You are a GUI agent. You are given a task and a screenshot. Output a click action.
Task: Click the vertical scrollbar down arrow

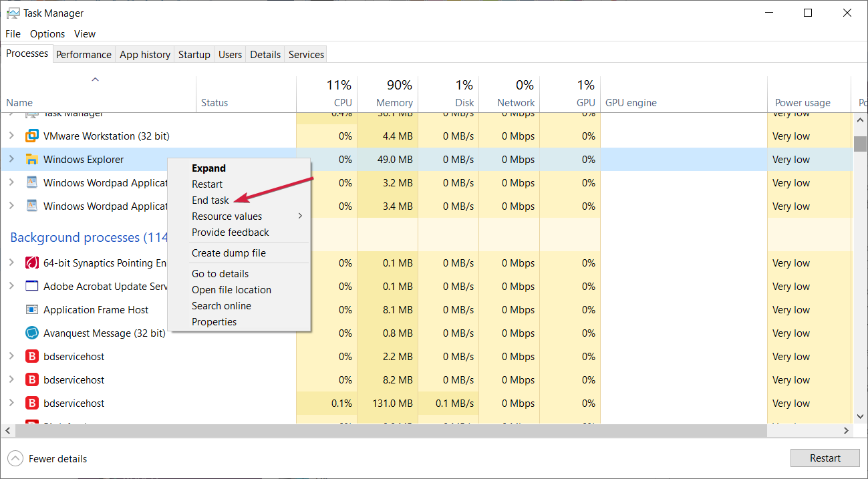(x=860, y=416)
